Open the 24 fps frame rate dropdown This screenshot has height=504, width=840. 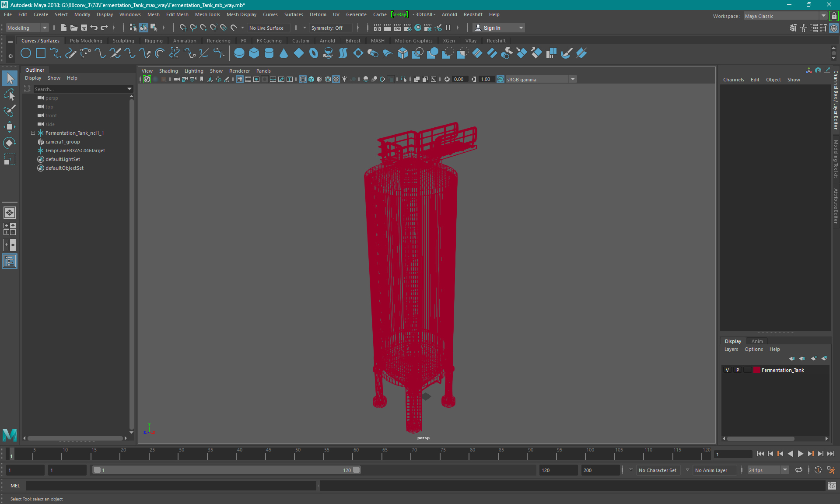click(x=768, y=470)
